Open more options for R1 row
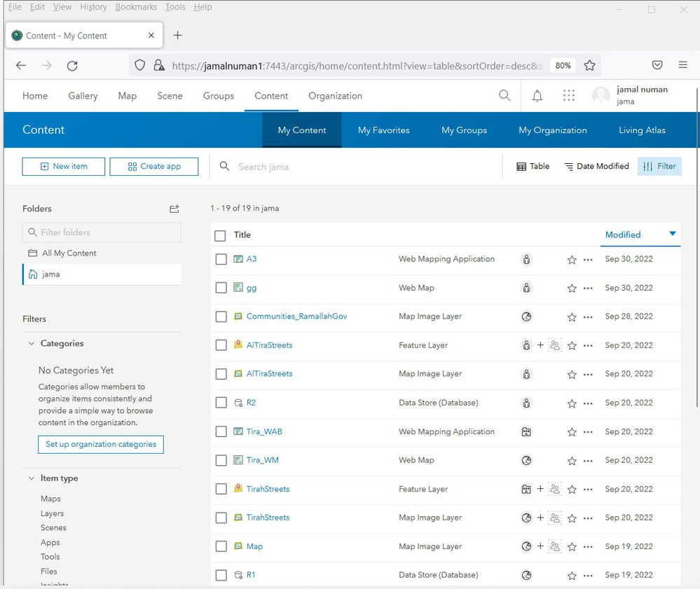This screenshot has height=589, width=700. pyautogui.click(x=588, y=576)
